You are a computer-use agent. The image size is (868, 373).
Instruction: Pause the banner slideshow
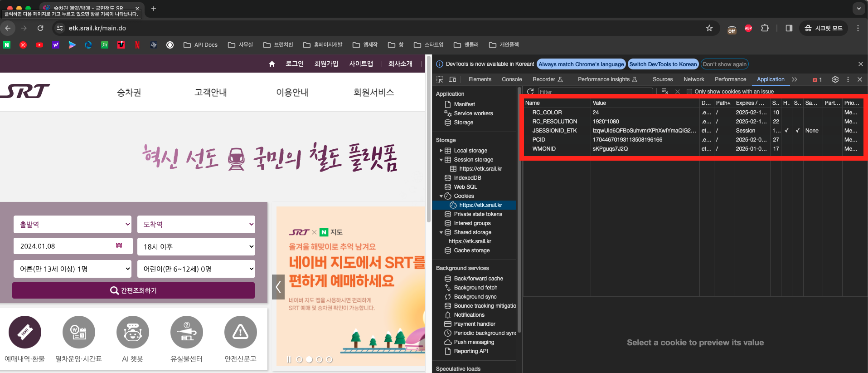[x=289, y=359]
